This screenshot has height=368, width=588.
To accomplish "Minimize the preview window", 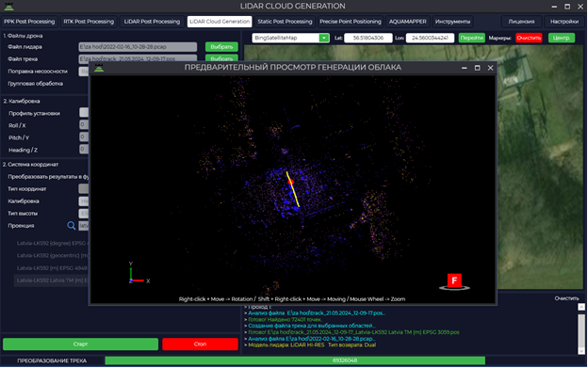I will (x=465, y=68).
